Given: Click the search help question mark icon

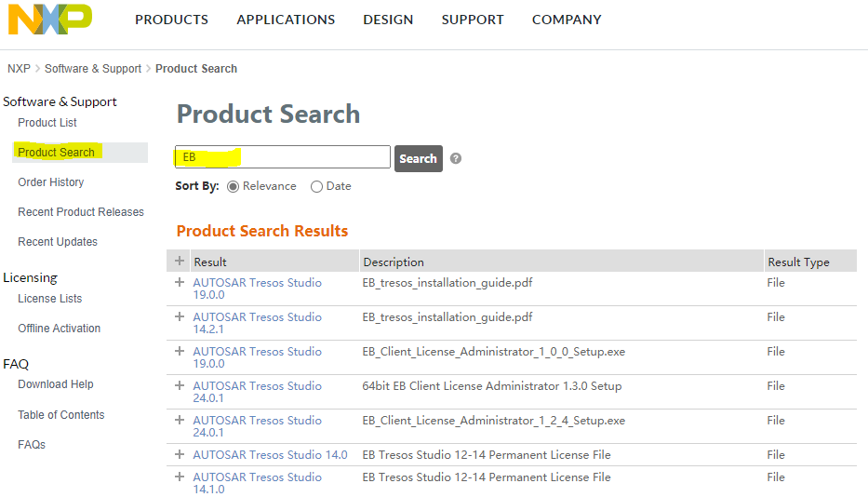Looking at the screenshot, I should pyautogui.click(x=456, y=158).
